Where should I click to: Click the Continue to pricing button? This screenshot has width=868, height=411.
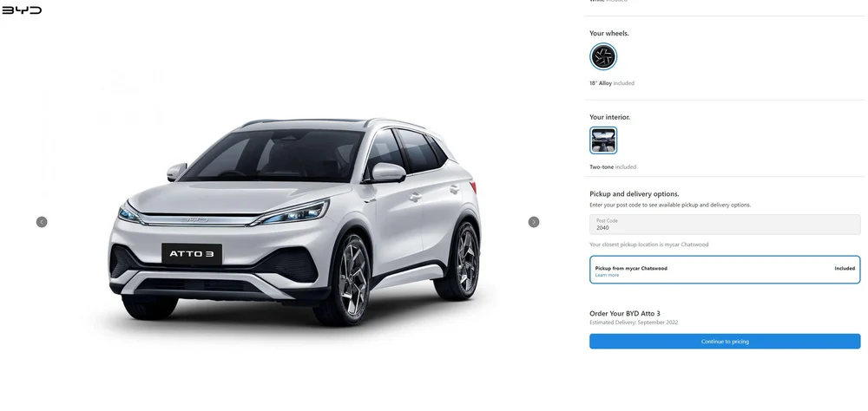point(725,342)
